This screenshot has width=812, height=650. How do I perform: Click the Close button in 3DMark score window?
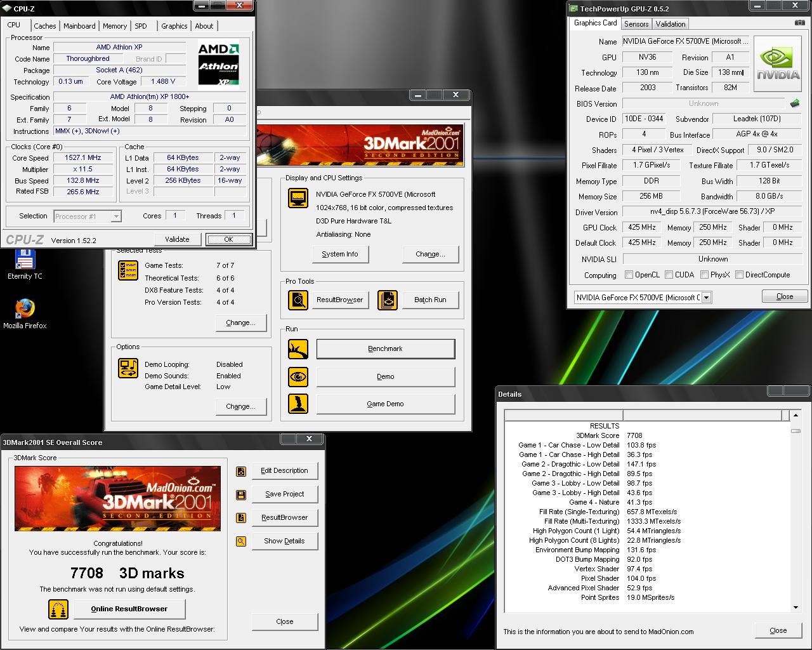pos(284,621)
